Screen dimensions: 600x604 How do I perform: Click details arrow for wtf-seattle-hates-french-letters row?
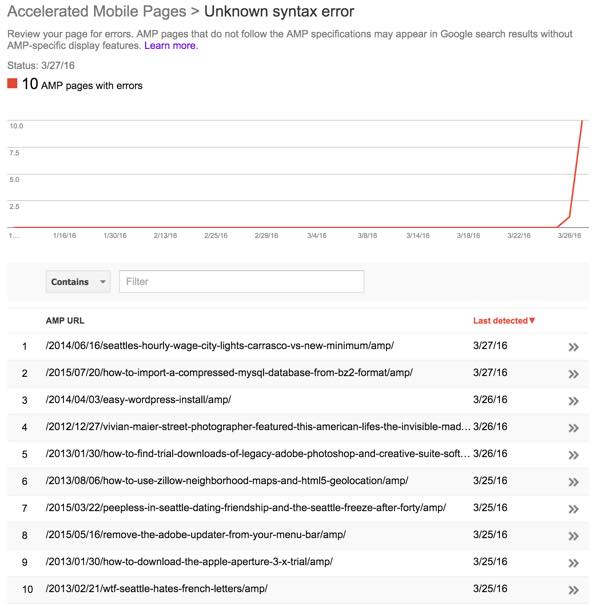(573, 589)
